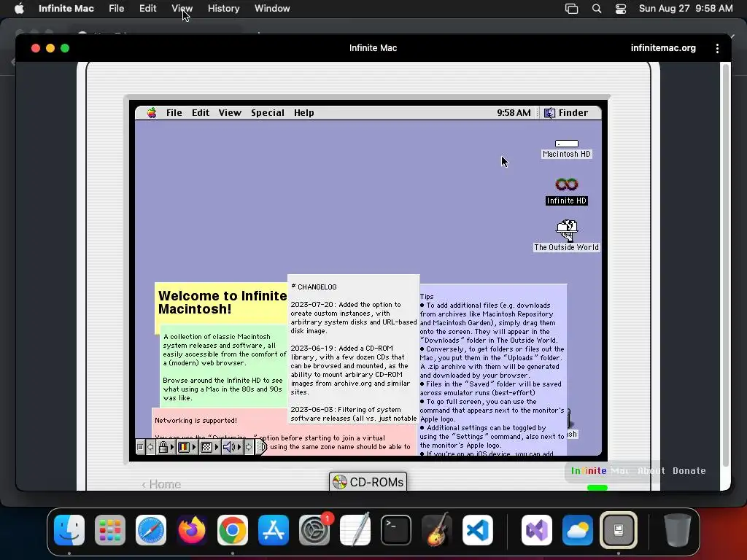Open the View menu in emulated Finder
Image resolution: width=747 pixels, height=560 pixels.
coord(230,113)
